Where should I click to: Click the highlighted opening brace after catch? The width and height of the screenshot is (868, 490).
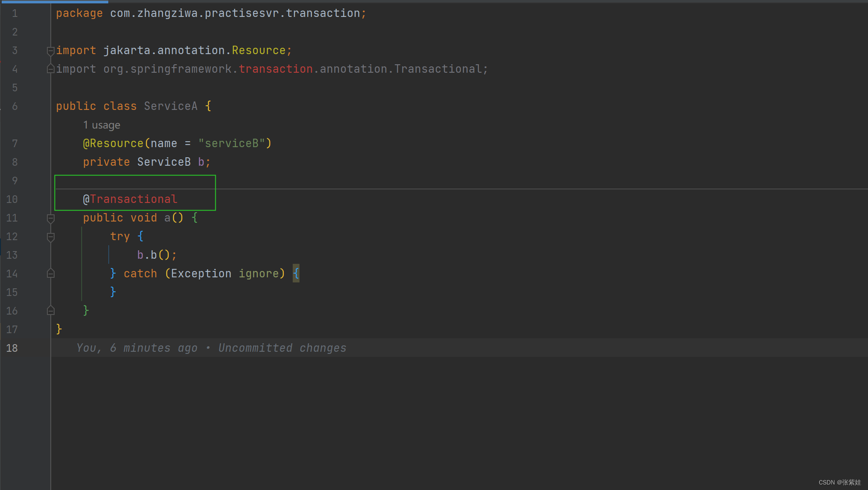click(x=296, y=274)
